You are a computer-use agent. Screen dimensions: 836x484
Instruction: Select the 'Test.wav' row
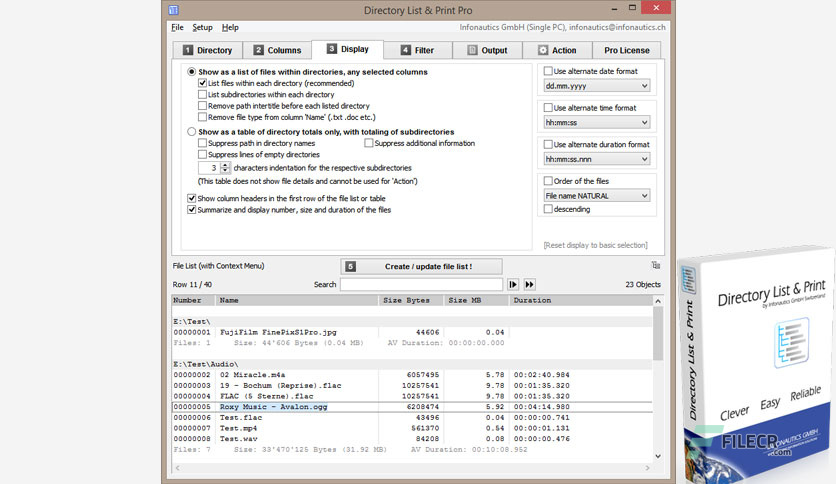(x=412, y=439)
